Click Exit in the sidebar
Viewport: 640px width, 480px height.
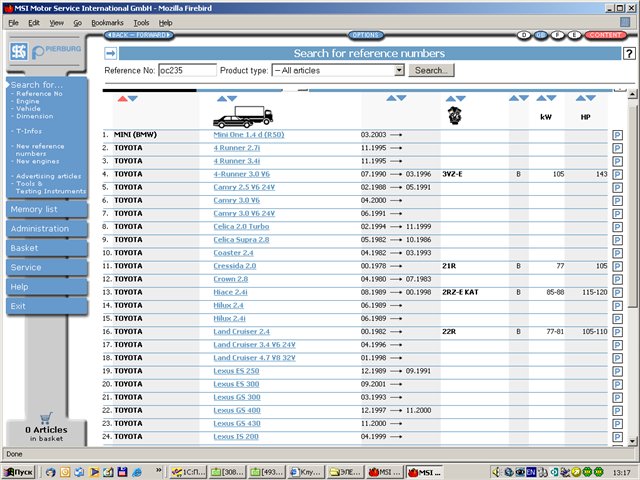47,306
